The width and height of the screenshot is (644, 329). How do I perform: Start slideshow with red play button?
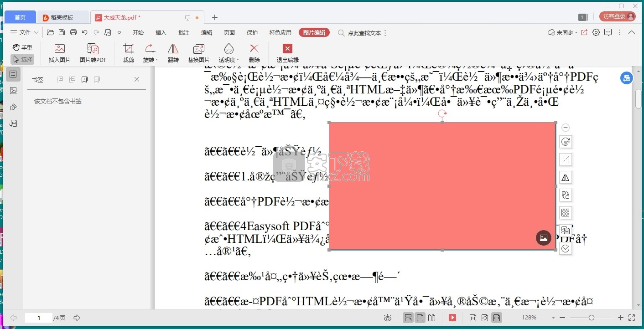(452, 318)
